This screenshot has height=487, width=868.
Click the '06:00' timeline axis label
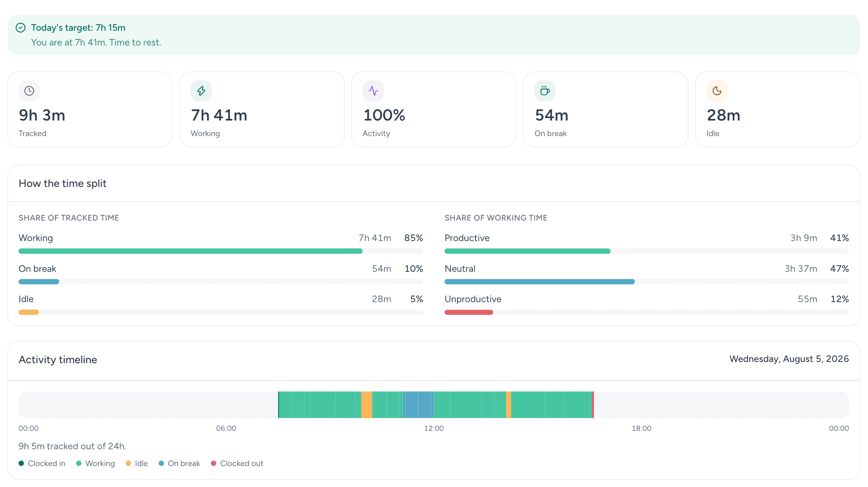(x=226, y=428)
